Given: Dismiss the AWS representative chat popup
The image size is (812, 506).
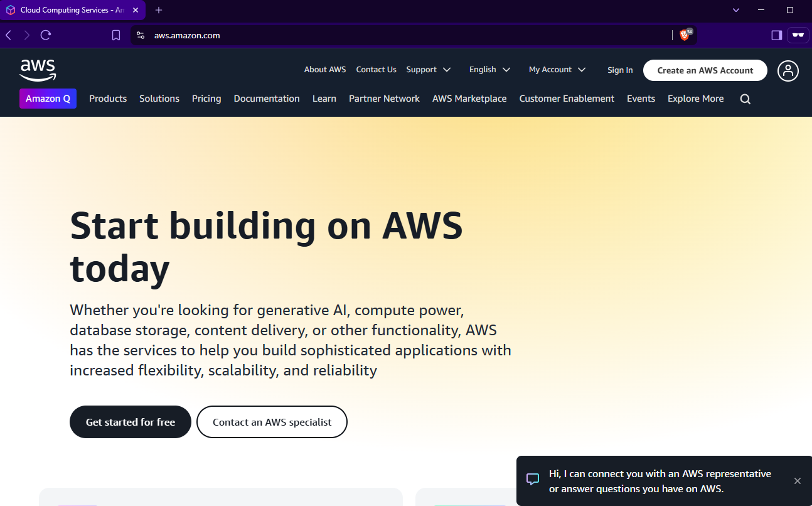Looking at the screenshot, I should click(x=798, y=481).
